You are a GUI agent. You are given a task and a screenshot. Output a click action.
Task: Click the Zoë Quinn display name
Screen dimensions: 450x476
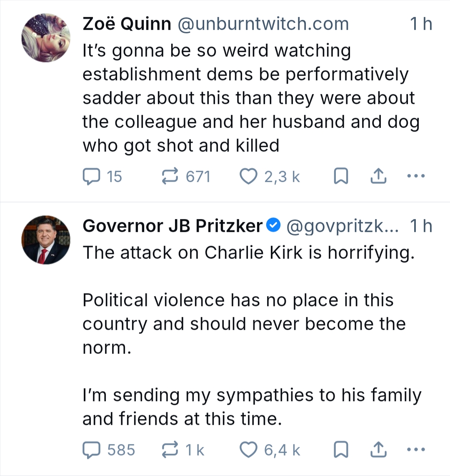point(127,24)
